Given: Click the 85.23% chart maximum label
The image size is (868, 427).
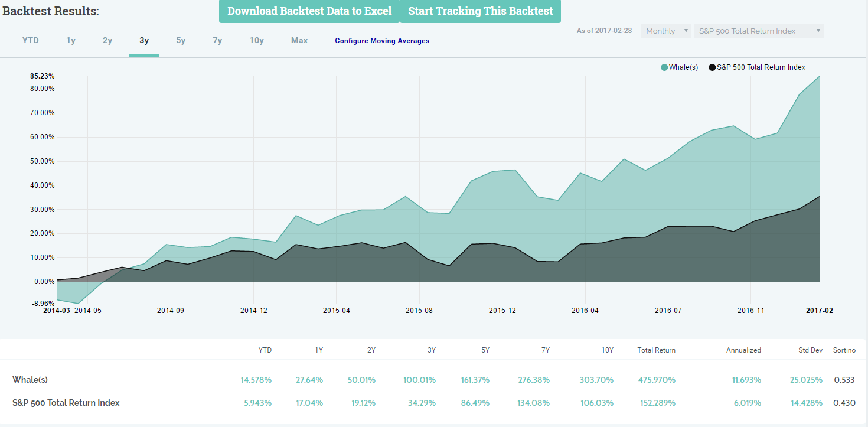Looking at the screenshot, I should click(x=42, y=76).
